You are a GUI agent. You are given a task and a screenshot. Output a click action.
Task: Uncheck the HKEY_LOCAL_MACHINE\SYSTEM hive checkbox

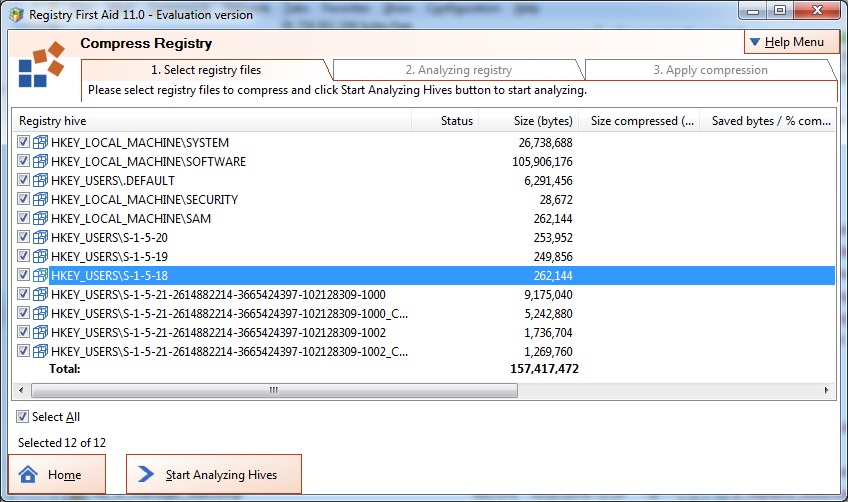pyautogui.click(x=23, y=142)
